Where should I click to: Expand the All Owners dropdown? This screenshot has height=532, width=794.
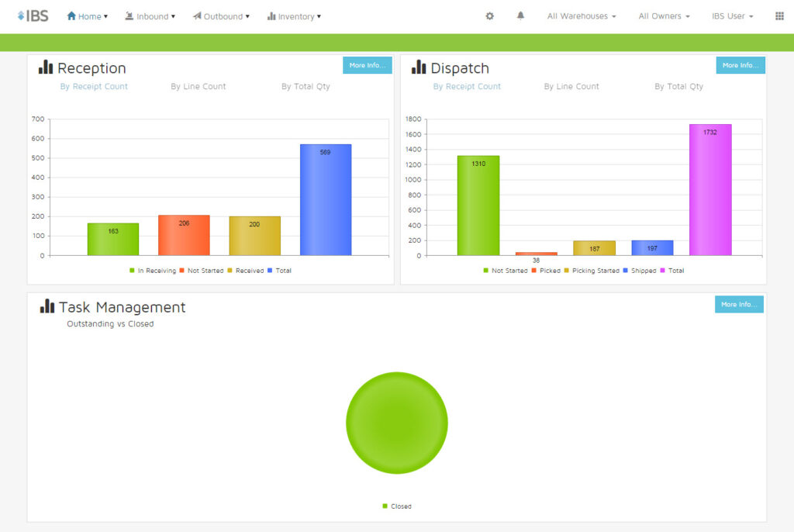click(664, 16)
